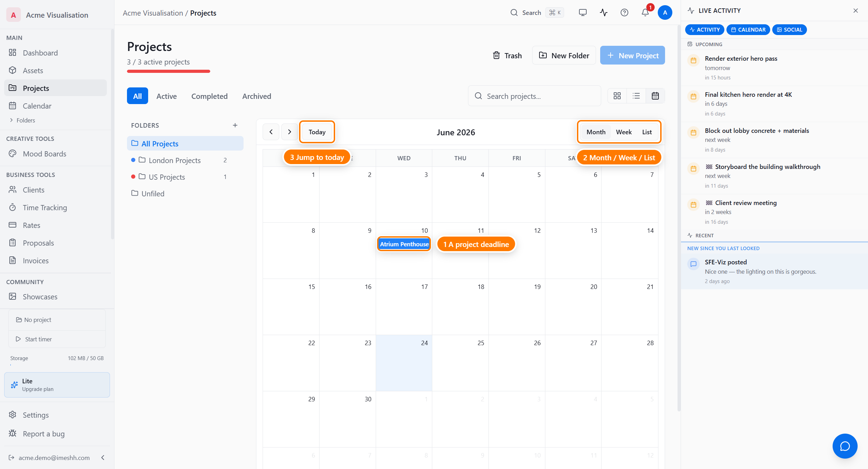Switch to grid view
Image resolution: width=868 pixels, height=469 pixels.
click(x=617, y=96)
